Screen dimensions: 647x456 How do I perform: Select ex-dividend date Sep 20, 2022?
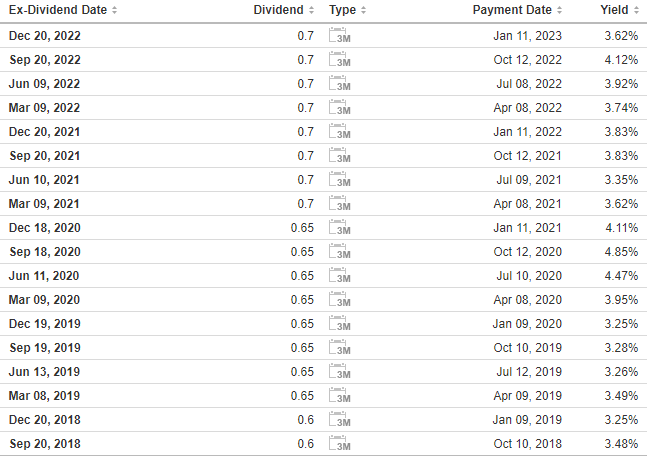coord(45,60)
